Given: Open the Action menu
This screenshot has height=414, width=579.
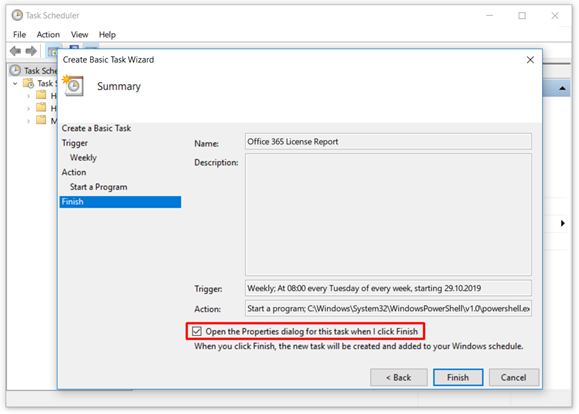Looking at the screenshot, I should (x=48, y=35).
